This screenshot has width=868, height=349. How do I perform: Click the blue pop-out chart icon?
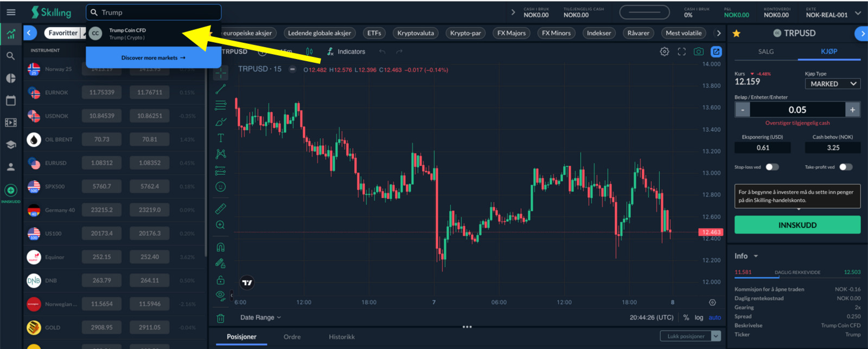click(x=717, y=51)
